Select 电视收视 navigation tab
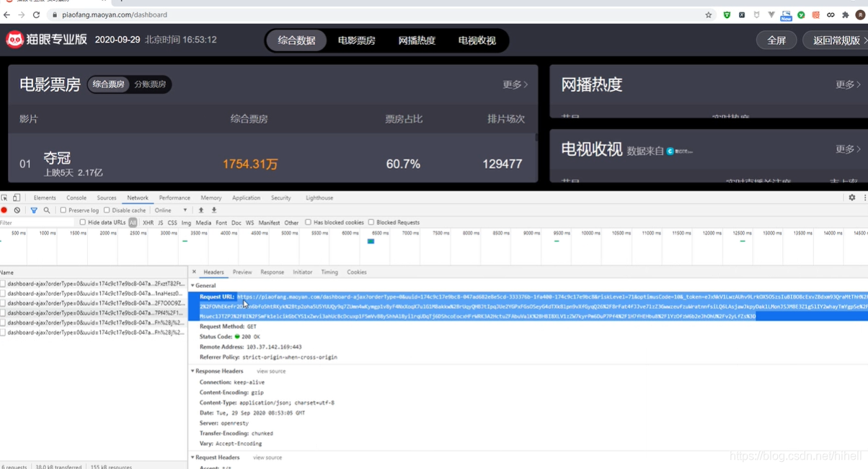This screenshot has height=469, width=868. (x=477, y=40)
